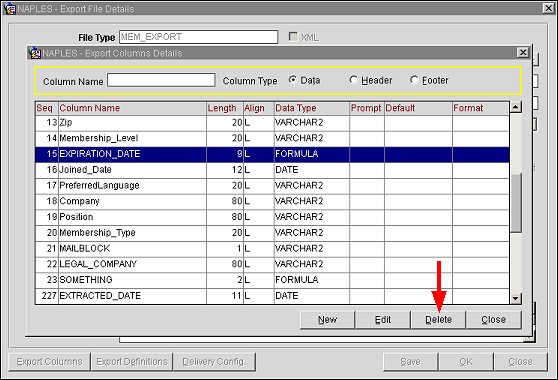Click length value 12 in Joined_Date row
Image resolution: width=558 pixels, height=380 pixels.
(237, 170)
